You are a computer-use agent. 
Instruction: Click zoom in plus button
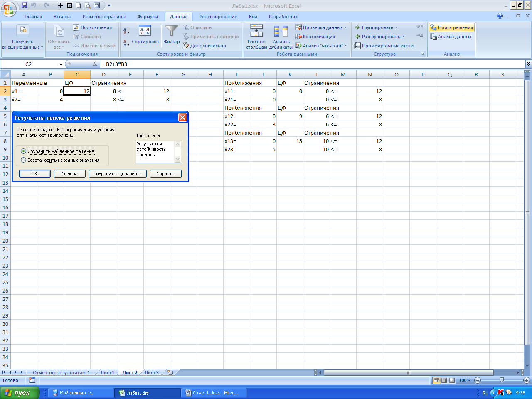[x=527, y=380]
